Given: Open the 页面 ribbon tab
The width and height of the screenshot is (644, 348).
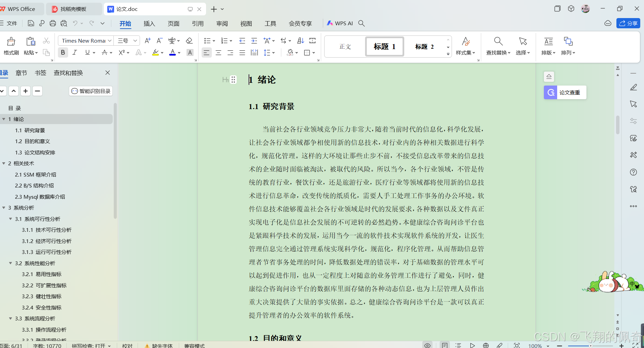Looking at the screenshot, I should pos(173,24).
